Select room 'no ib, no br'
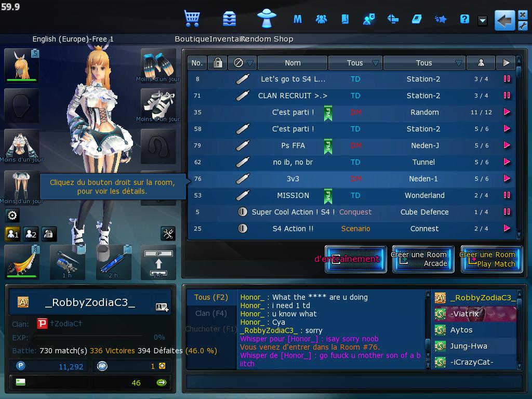Image resolution: width=532 pixels, height=399 pixels. point(351,162)
